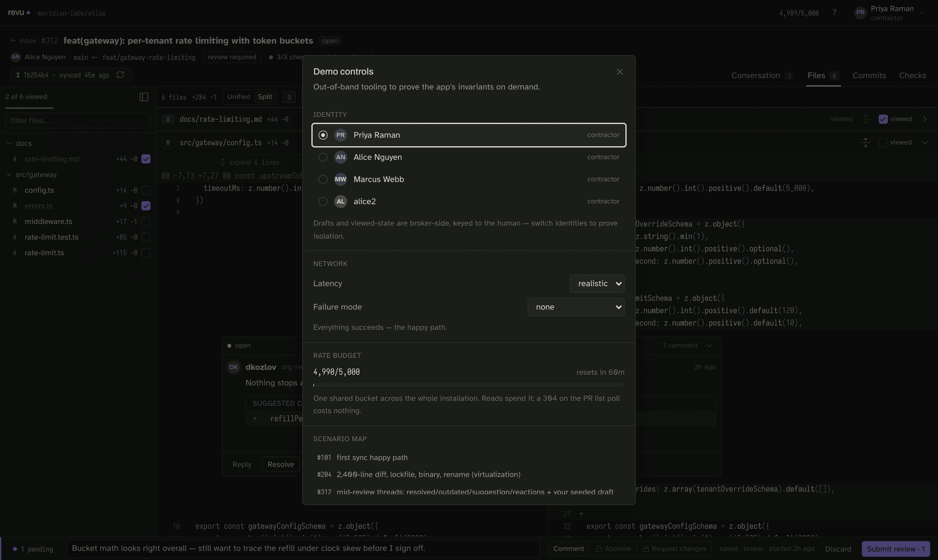The width and height of the screenshot is (938, 560).
Task: Collapse the 1 comment thread chevron
Action: [x=709, y=346]
